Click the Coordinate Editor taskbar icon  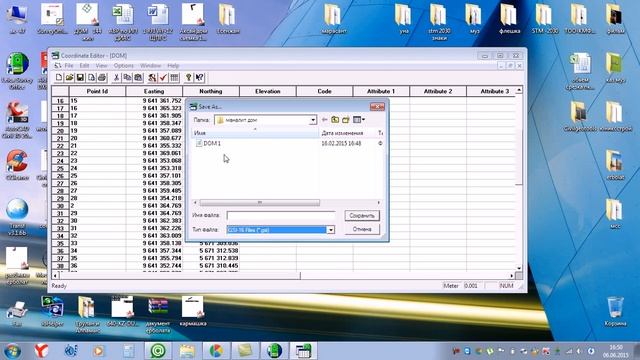(x=303, y=351)
